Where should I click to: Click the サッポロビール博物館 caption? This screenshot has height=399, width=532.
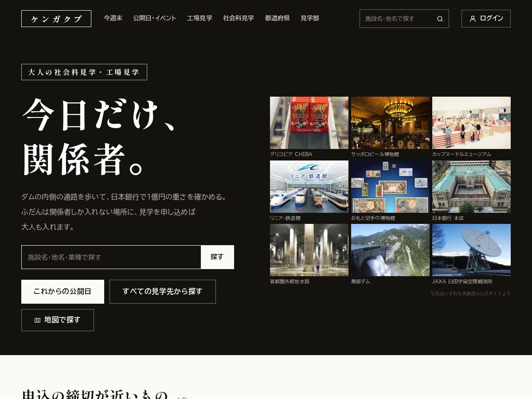(375, 154)
